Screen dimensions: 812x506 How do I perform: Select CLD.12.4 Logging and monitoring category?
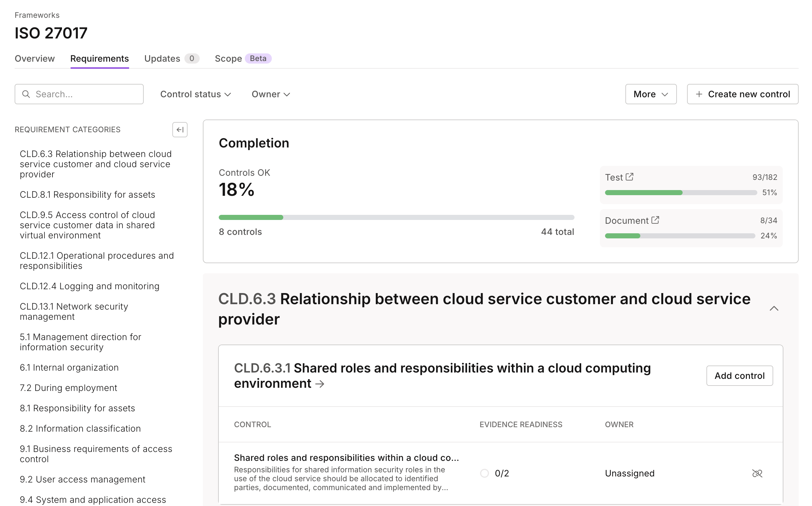pyautogui.click(x=89, y=286)
